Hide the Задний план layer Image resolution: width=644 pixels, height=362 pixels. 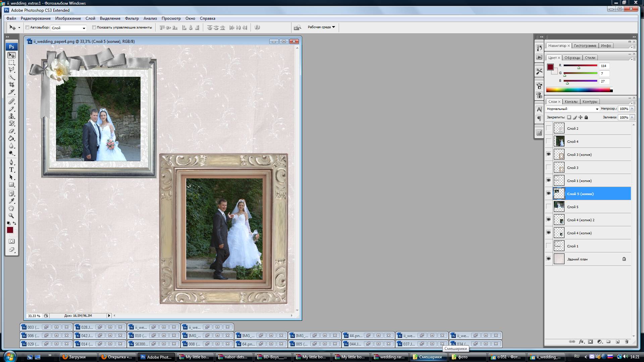point(549,259)
